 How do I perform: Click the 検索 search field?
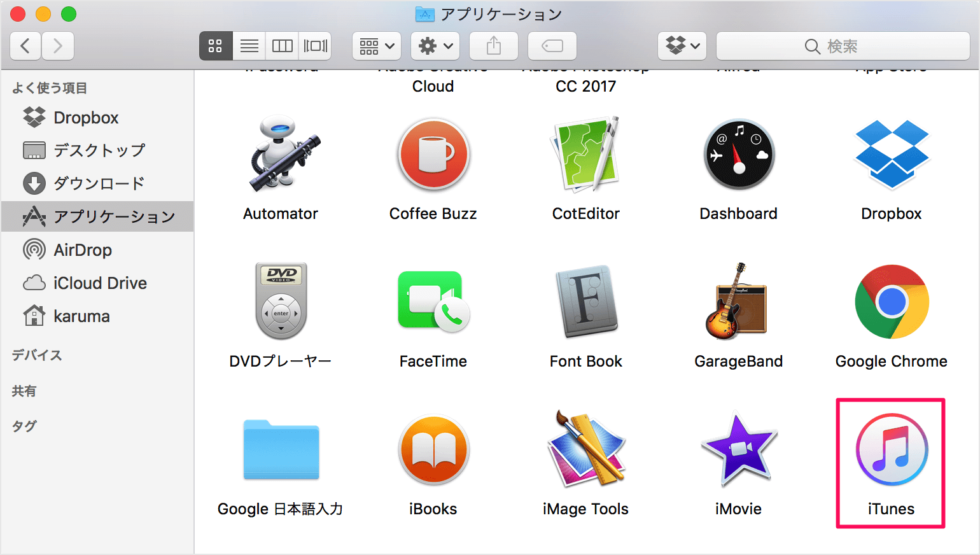pos(843,46)
